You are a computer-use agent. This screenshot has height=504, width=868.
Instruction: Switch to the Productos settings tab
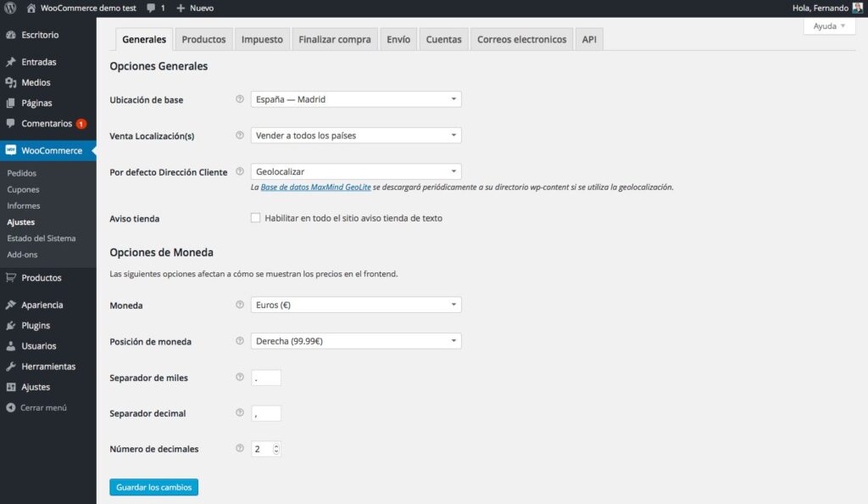tap(203, 39)
